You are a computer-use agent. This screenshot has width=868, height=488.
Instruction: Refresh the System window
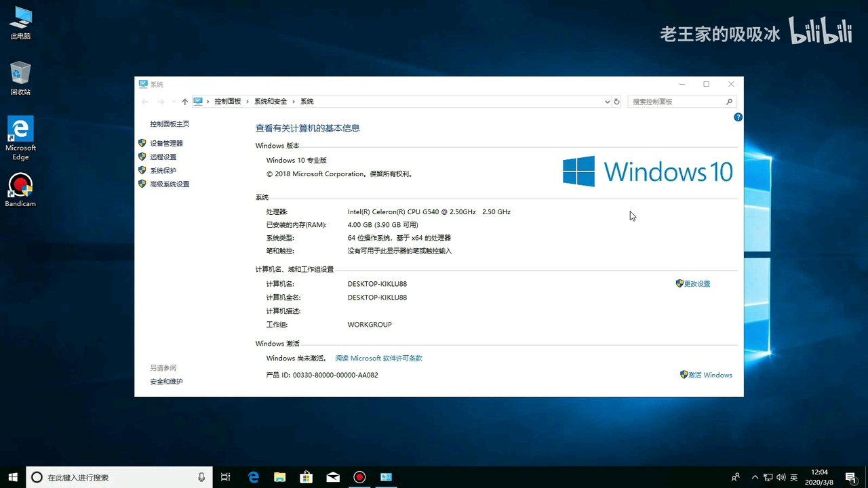pos(616,102)
